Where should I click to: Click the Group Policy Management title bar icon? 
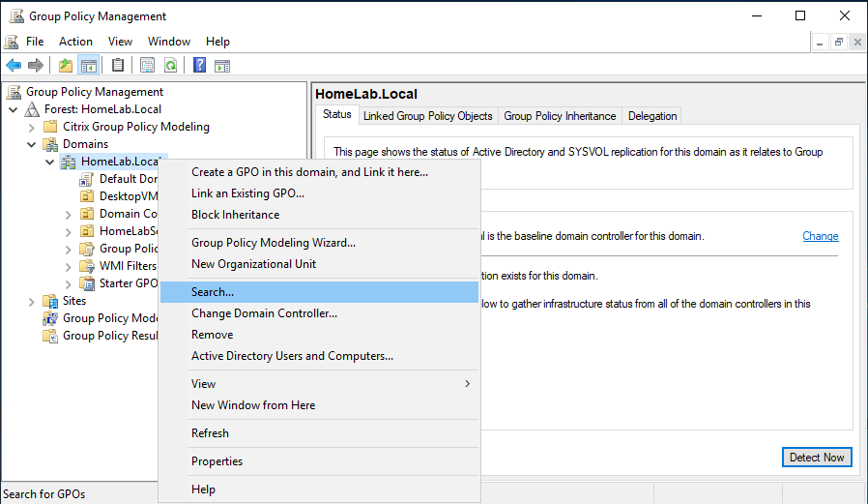point(16,16)
